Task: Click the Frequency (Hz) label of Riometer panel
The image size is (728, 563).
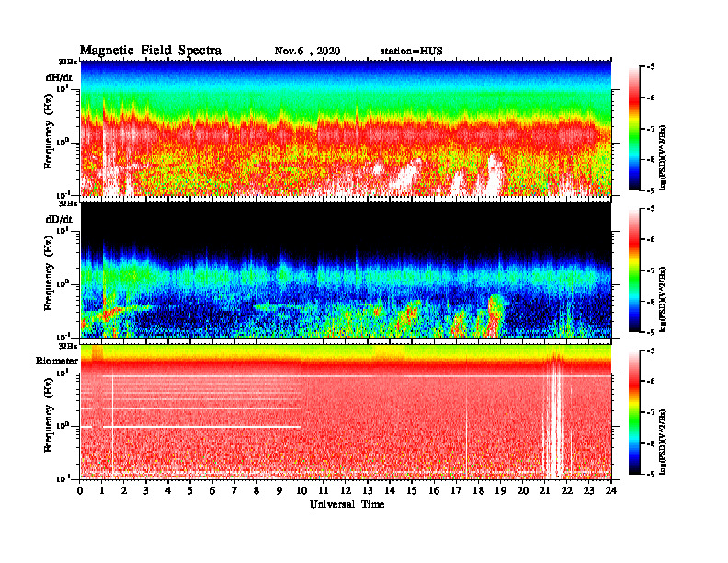Action: coord(49,415)
